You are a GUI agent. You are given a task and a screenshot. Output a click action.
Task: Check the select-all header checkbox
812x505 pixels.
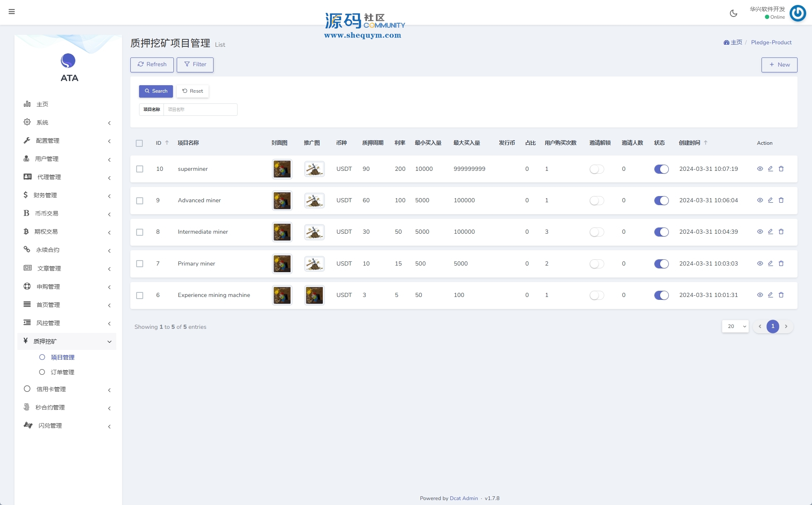click(x=139, y=143)
